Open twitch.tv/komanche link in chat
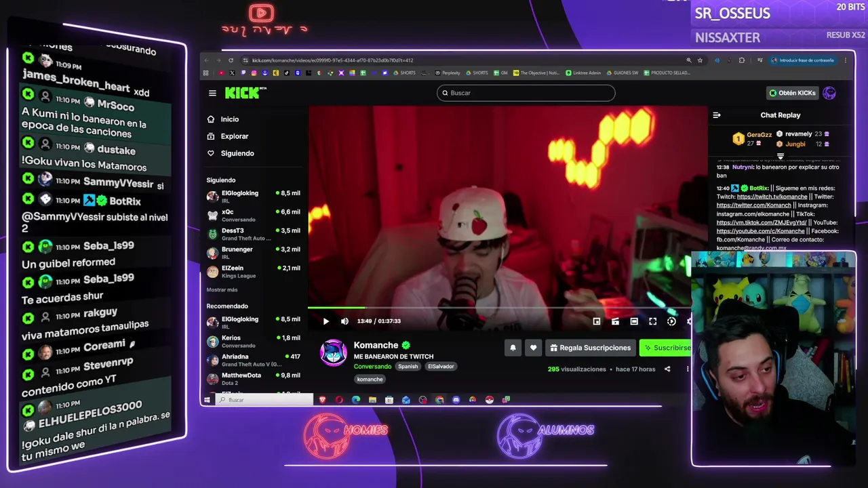 coord(772,197)
